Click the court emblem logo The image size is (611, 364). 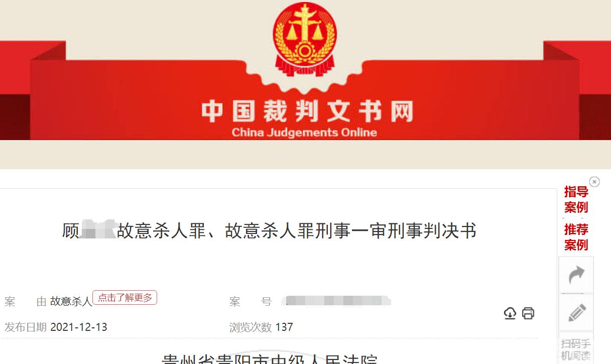click(305, 37)
